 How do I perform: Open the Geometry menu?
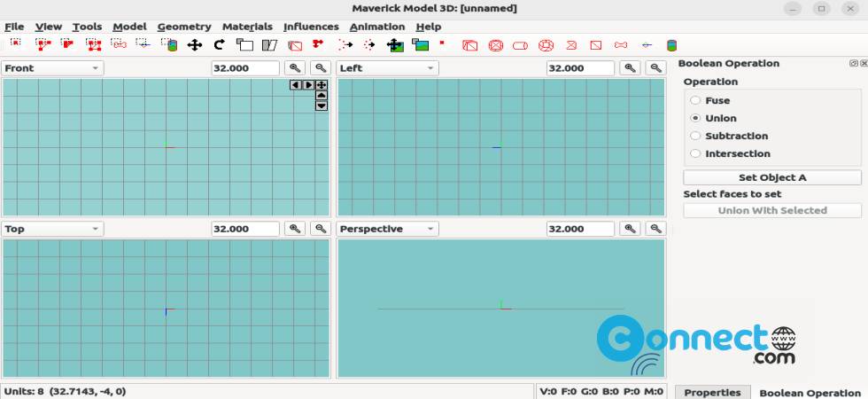[x=184, y=27]
